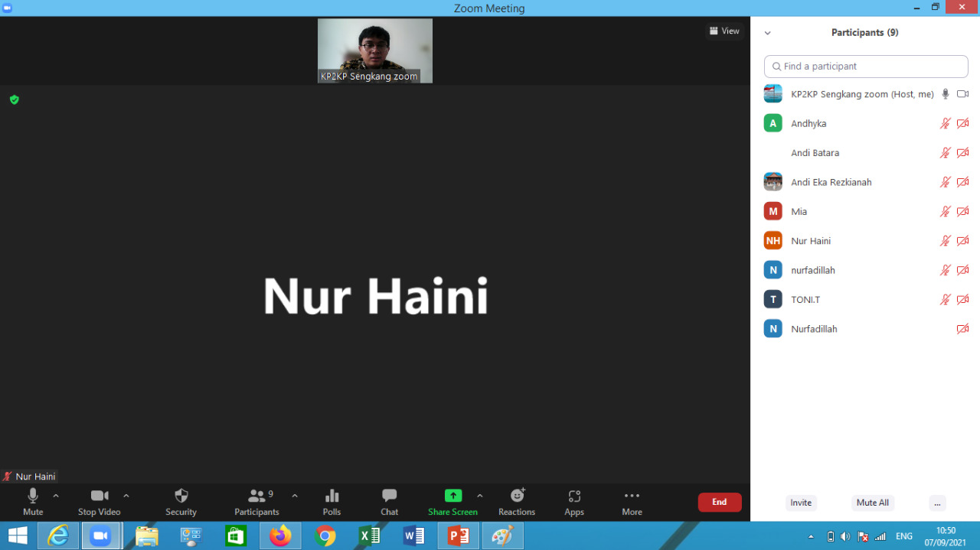Expand audio options arrow beside Mute

pos(56,496)
